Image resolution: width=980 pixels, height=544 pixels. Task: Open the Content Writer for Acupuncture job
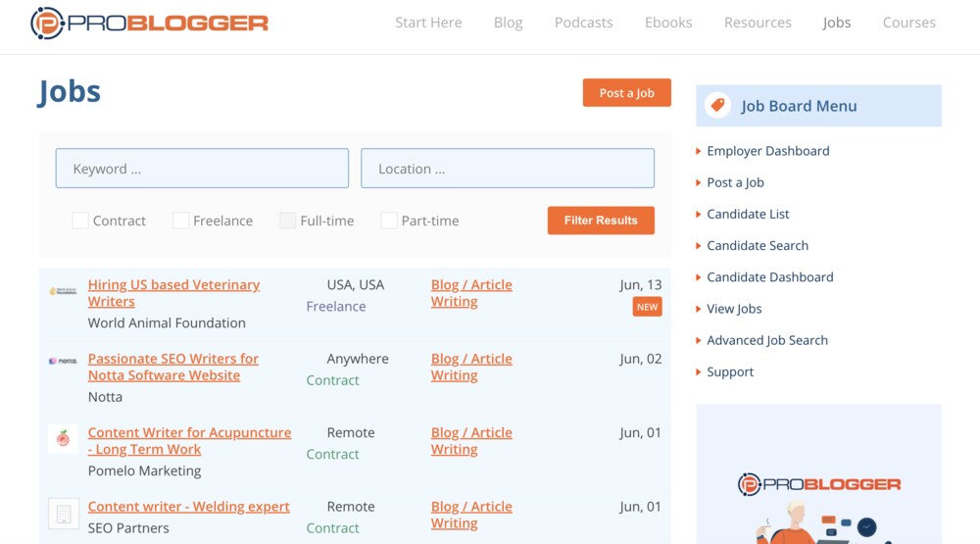click(189, 440)
